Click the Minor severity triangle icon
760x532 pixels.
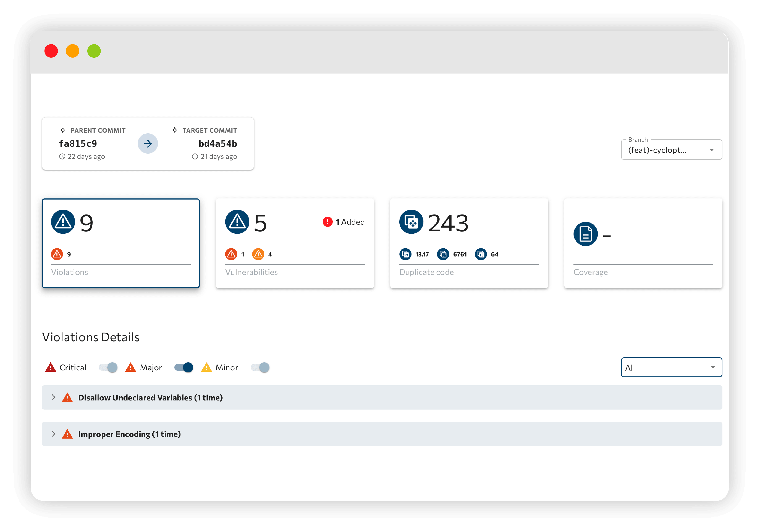pyautogui.click(x=206, y=368)
